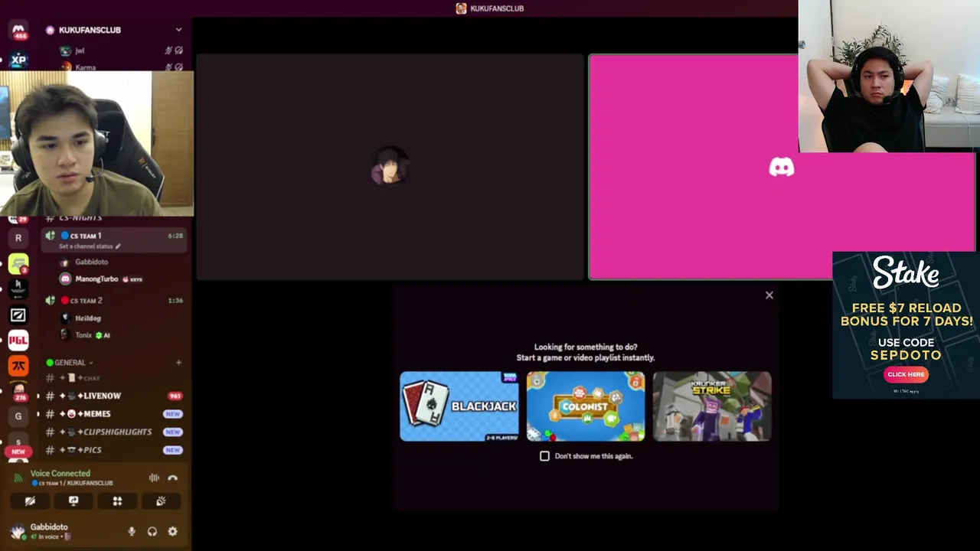
Task: Jump to NEW unread servers indicator
Action: [18, 452]
